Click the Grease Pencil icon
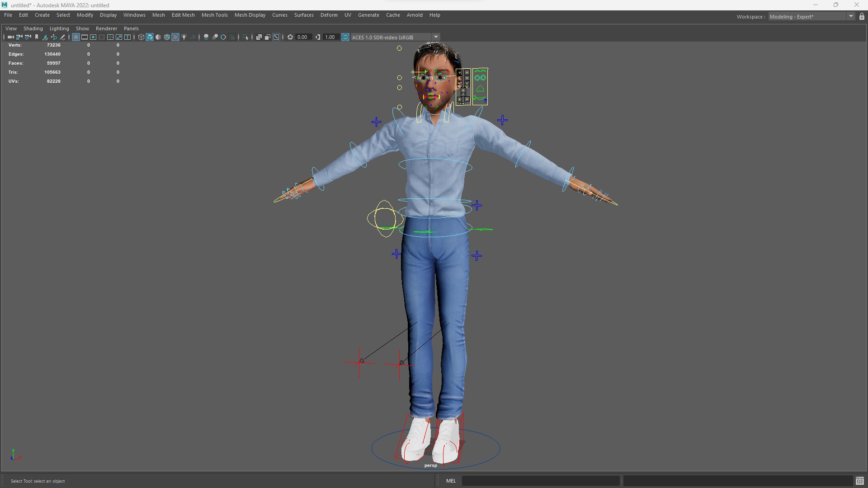This screenshot has height=488, width=868. pos(62,37)
